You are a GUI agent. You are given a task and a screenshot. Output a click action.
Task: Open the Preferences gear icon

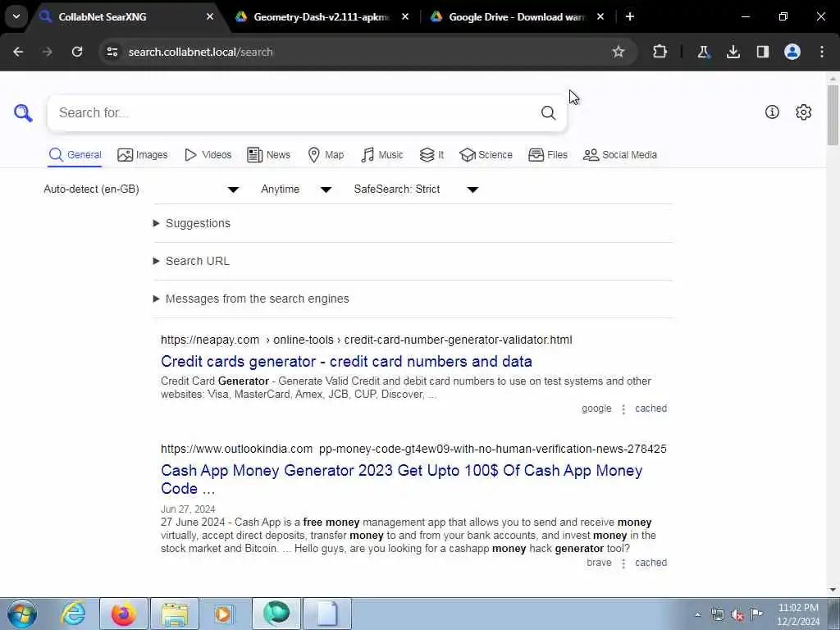804,112
